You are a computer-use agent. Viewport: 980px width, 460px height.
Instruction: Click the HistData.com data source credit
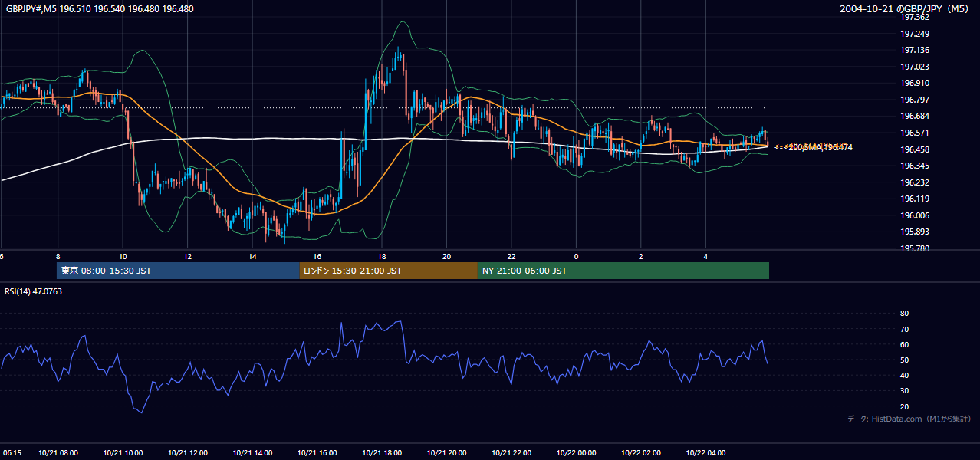pos(909,419)
